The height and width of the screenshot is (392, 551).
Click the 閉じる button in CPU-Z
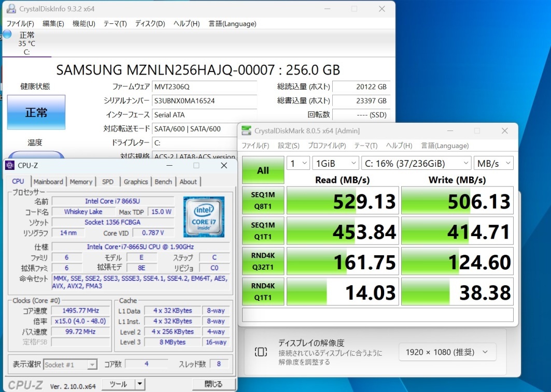click(214, 384)
